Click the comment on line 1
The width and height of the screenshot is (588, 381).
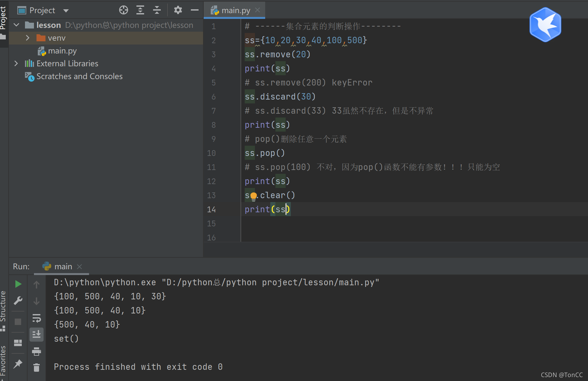tap(323, 26)
